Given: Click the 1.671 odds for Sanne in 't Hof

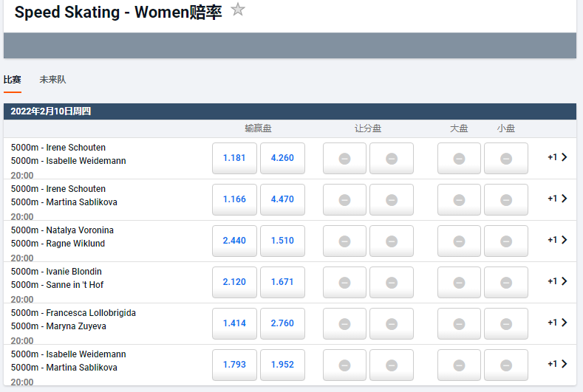Looking at the screenshot, I should point(282,282).
